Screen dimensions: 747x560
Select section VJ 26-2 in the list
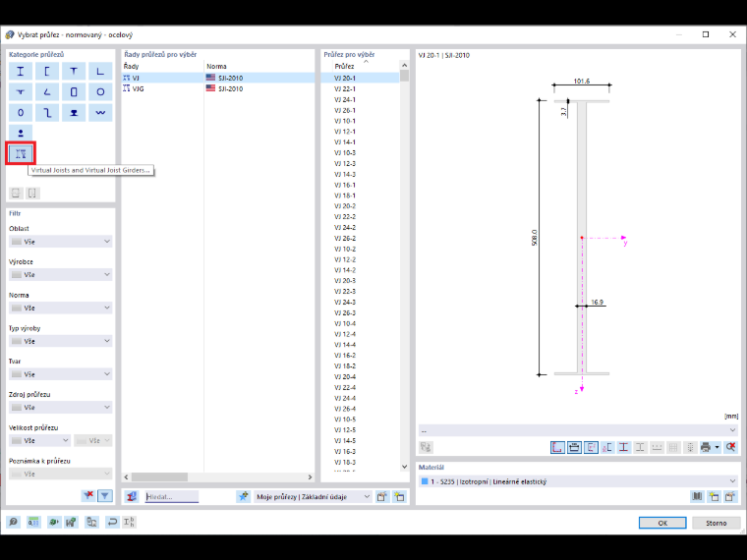click(x=344, y=238)
